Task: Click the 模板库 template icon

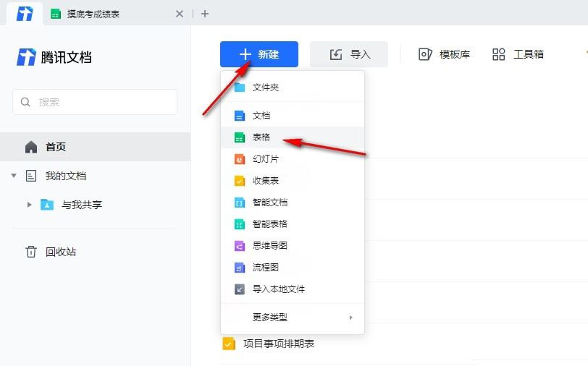Action: pyautogui.click(x=425, y=54)
